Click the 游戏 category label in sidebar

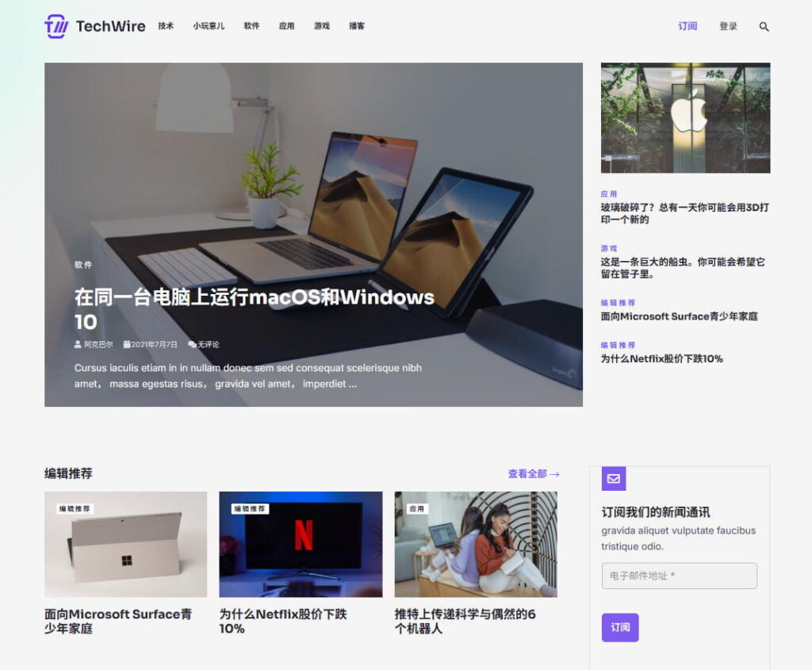tap(609, 248)
